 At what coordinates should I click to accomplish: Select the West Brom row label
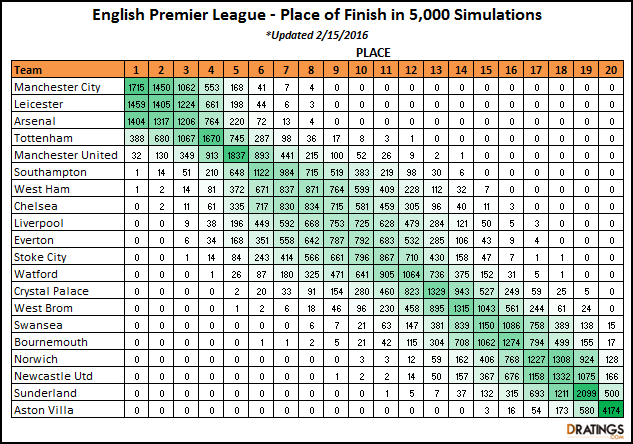42,307
